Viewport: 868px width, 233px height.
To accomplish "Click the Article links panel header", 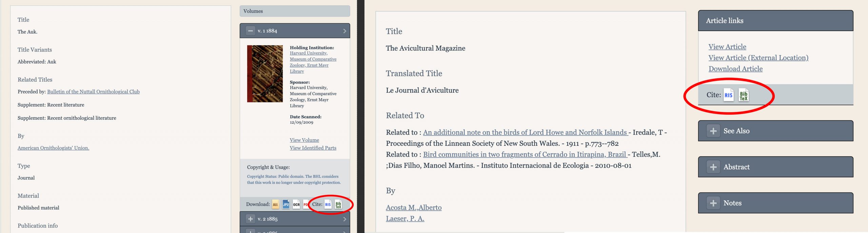I will [x=775, y=21].
